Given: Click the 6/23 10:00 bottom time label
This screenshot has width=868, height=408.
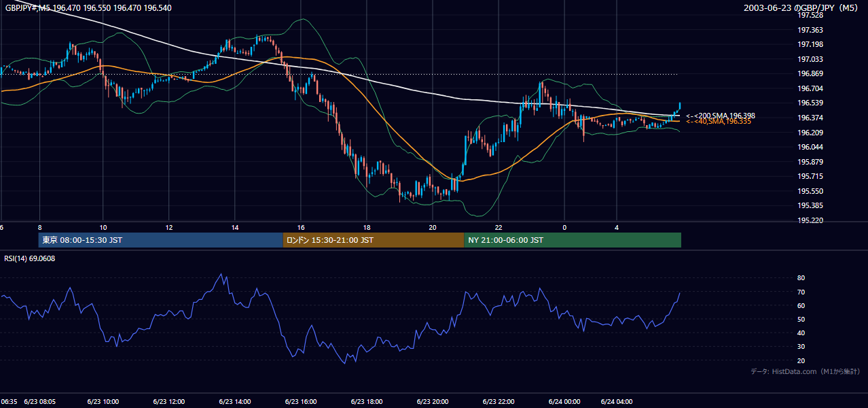Looking at the screenshot, I should coord(103,401).
